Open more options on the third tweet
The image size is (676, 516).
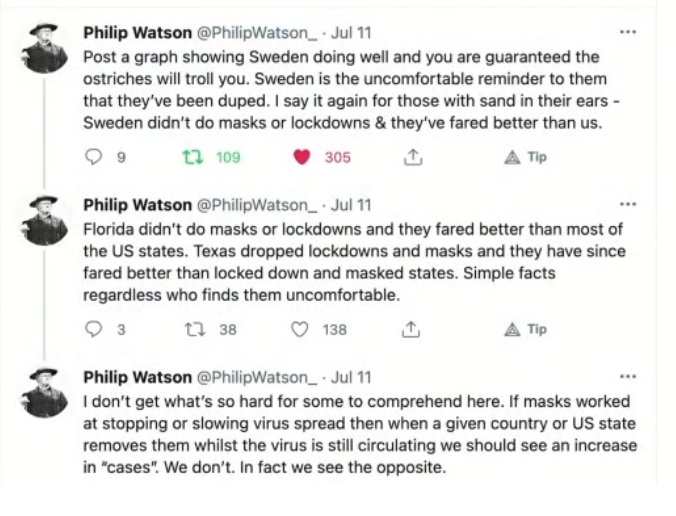tap(628, 376)
